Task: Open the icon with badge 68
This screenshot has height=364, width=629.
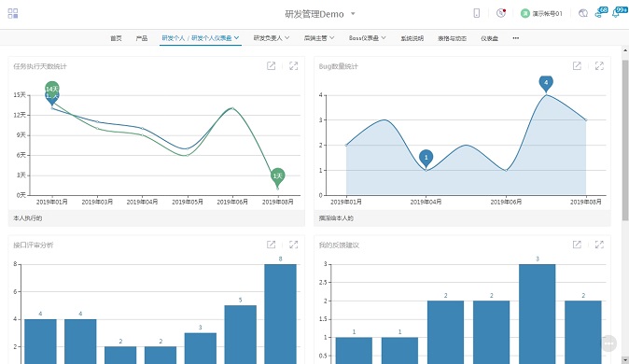Action: coord(600,12)
